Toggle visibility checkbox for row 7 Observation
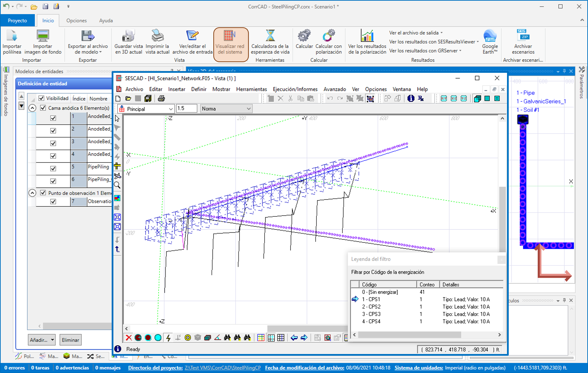Screen dimensions: 588x373 point(53,202)
